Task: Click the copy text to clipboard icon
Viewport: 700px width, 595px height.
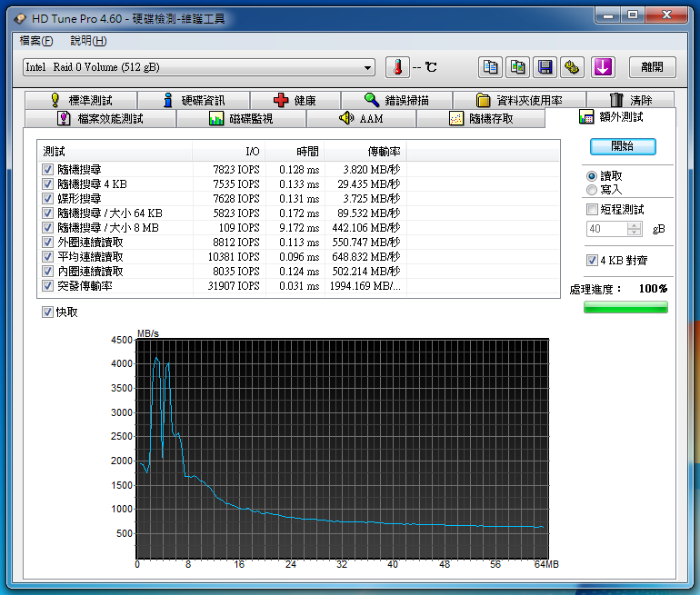Action: [490, 67]
